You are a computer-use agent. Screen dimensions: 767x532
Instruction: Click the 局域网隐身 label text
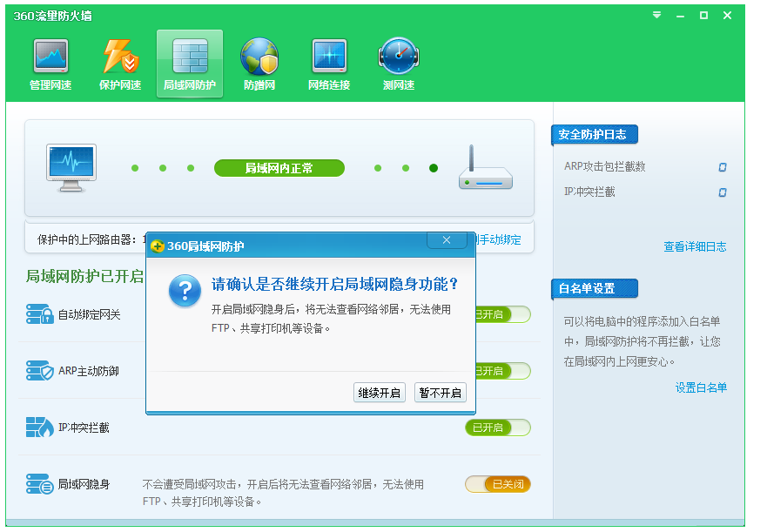[x=84, y=484]
